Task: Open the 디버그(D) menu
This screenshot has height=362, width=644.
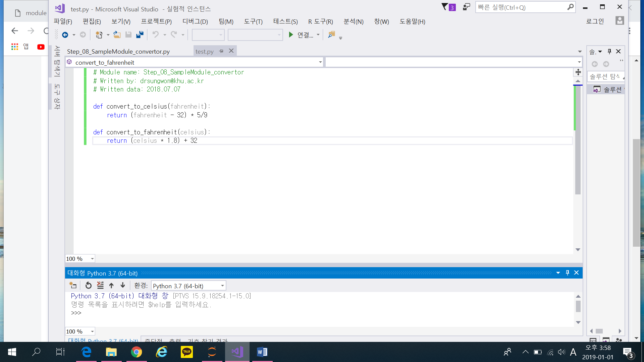Action: pos(195,21)
